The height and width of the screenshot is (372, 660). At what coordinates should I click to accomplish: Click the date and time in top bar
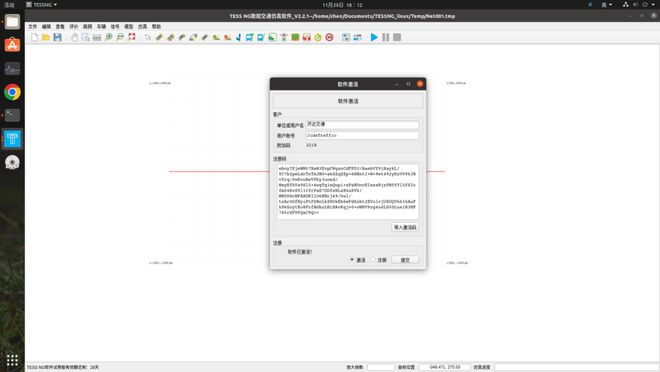point(342,5)
